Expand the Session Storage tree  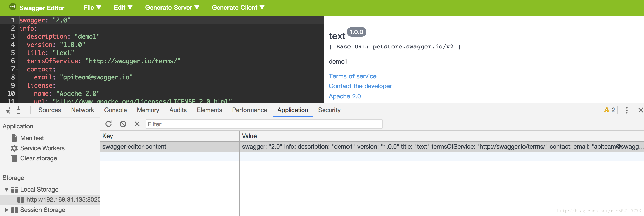pyautogui.click(x=7, y=210)
